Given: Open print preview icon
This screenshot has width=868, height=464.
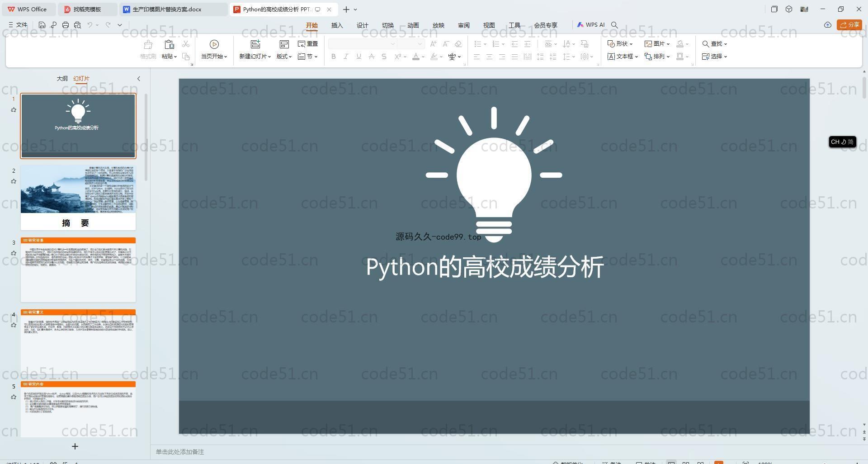Looking at the screenshot, I should click(77, 25).
